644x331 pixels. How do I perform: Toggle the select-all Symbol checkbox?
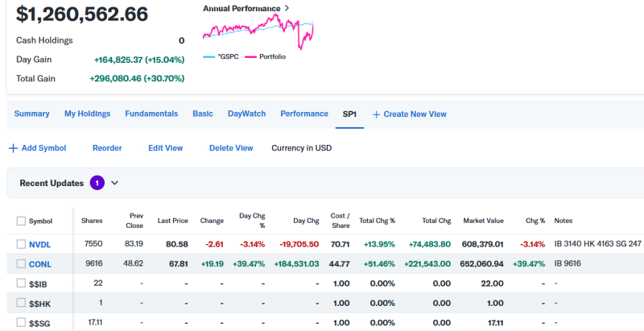[21, 221]
